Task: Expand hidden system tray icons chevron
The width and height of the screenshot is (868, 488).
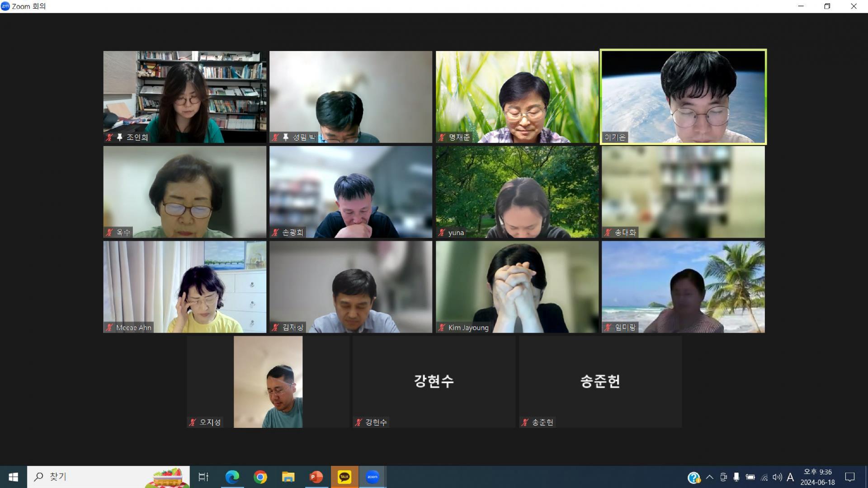Action: click(x=710, y=477)
